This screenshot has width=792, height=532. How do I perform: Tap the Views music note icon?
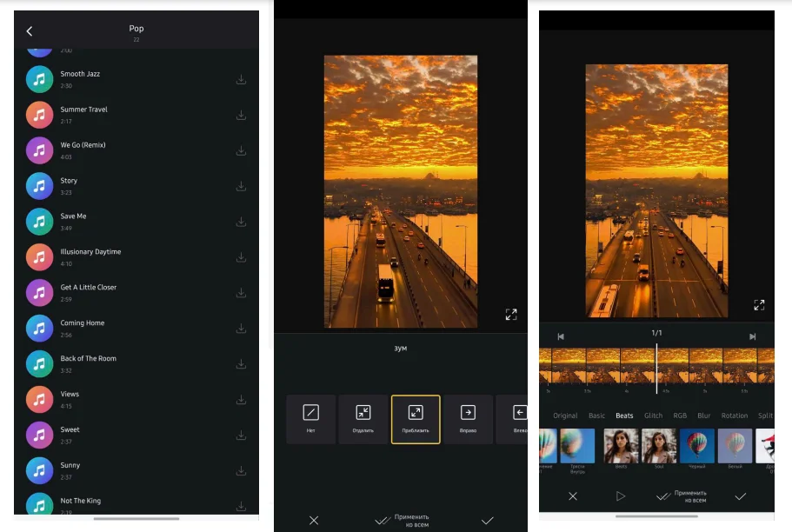(x=39, y=400)
